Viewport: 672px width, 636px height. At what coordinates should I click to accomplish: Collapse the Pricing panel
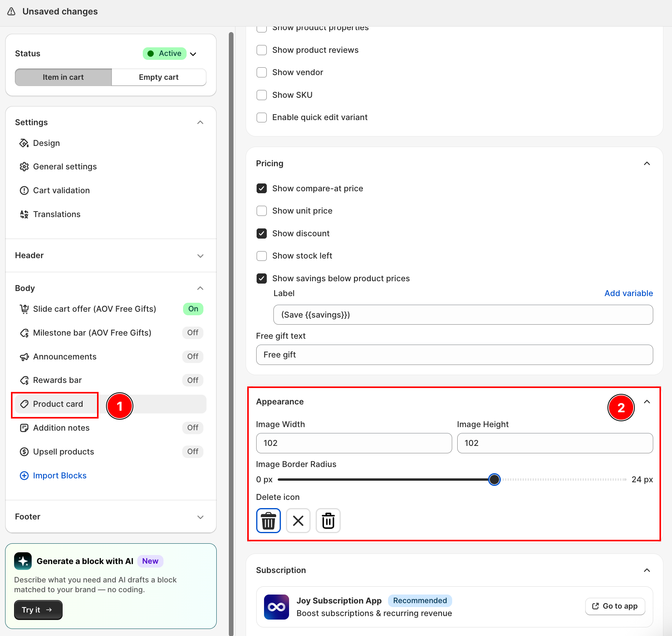[x=647, y=163]
